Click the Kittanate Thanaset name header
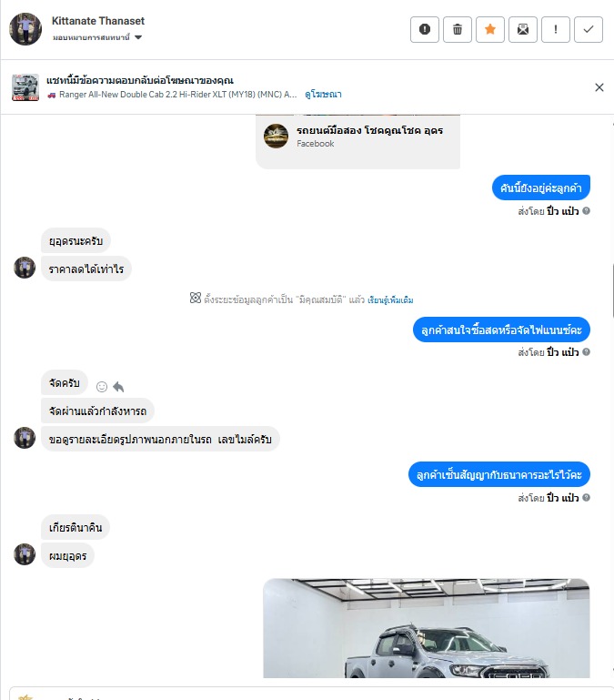The width and height of the screenshot is (614, 700). coord(98,21)
